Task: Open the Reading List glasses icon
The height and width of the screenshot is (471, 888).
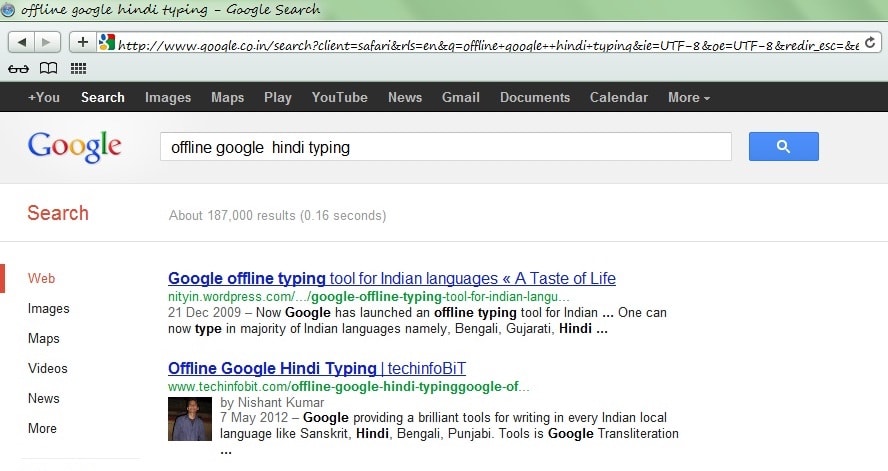Action: (x=18, y=69)
